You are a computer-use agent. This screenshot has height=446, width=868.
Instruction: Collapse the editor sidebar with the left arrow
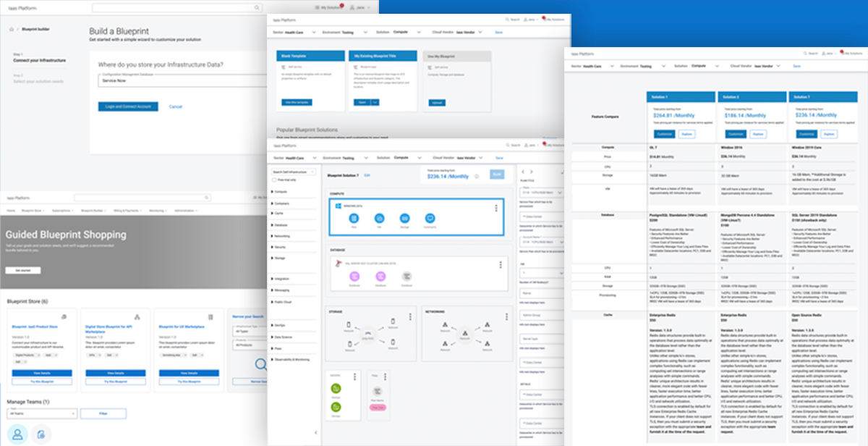(315, 432)
